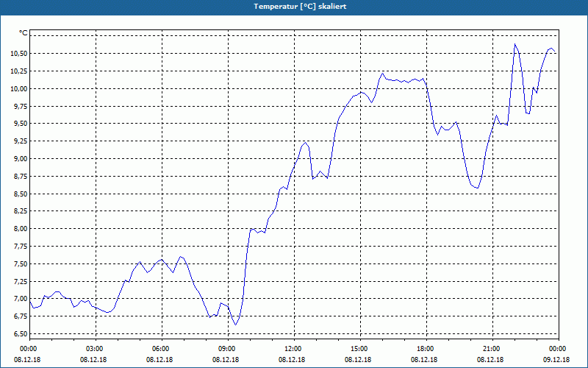This screenshot has width=588, height=368.
Task: Click the 8,50 temperature axis label
Action: [x=21, y=194]
